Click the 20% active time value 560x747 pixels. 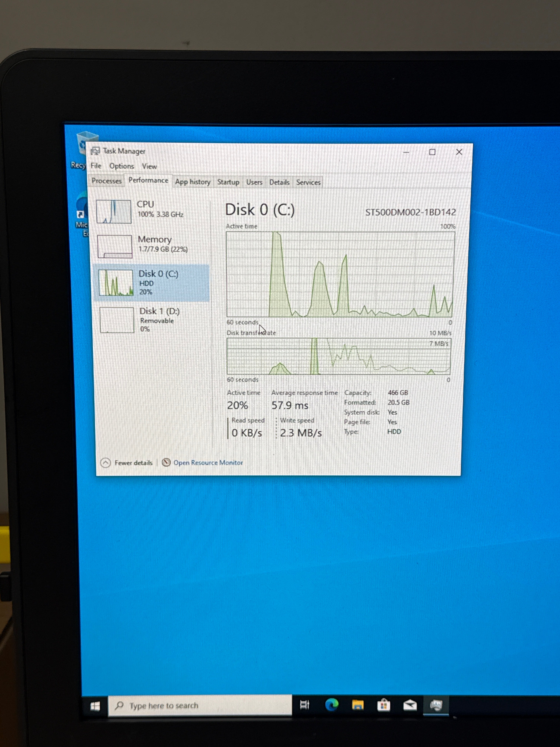coord(237,405)
